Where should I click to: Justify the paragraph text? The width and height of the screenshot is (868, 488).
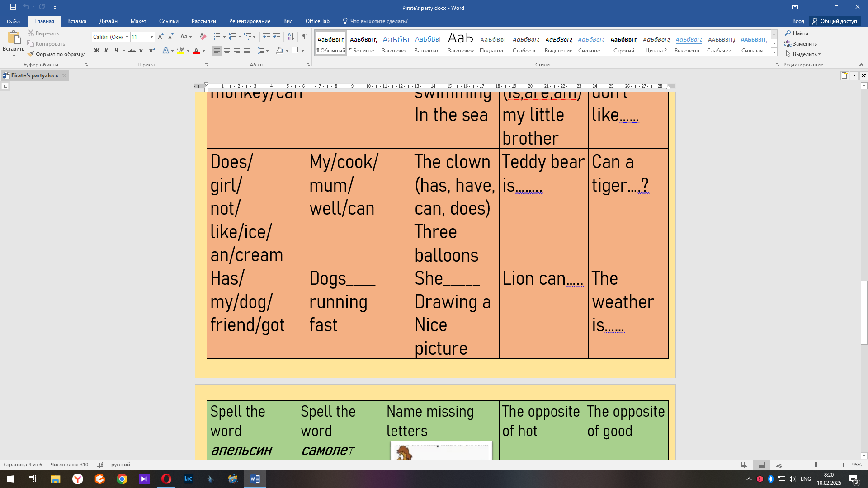pyautogui.click(x=247, y=51)
